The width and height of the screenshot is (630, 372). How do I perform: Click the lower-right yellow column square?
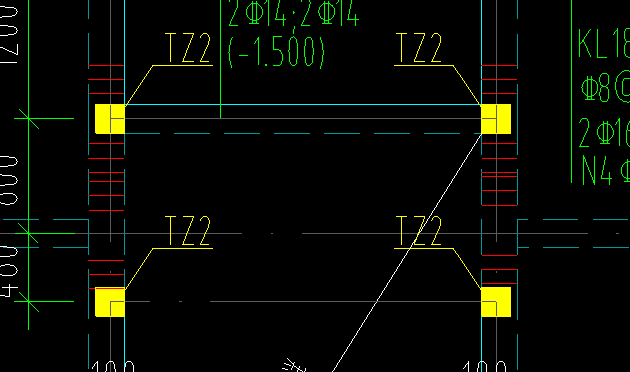[496, 302]
